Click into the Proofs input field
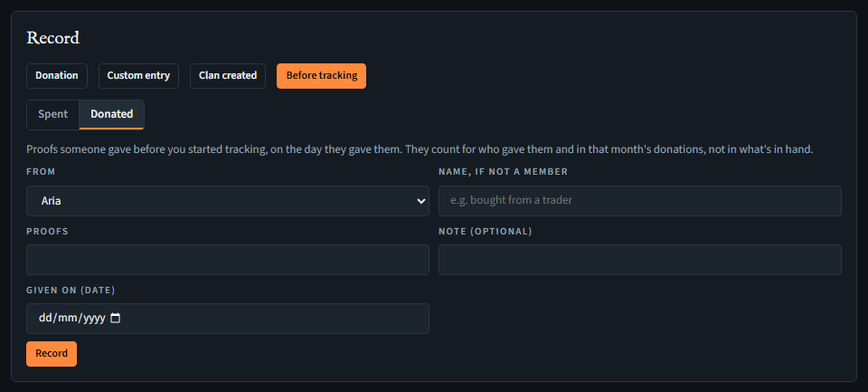Viewport: 868px width, 392px height. coord(228,260)
